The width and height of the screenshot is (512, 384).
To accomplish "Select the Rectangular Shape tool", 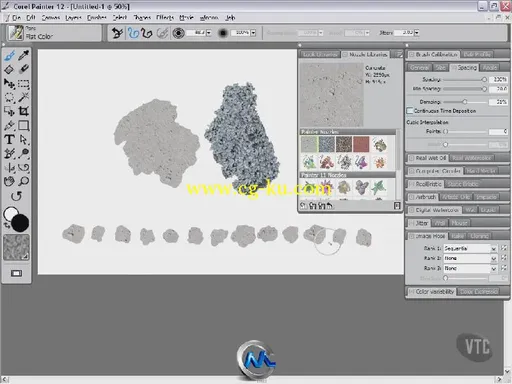I will pos(23,125).
